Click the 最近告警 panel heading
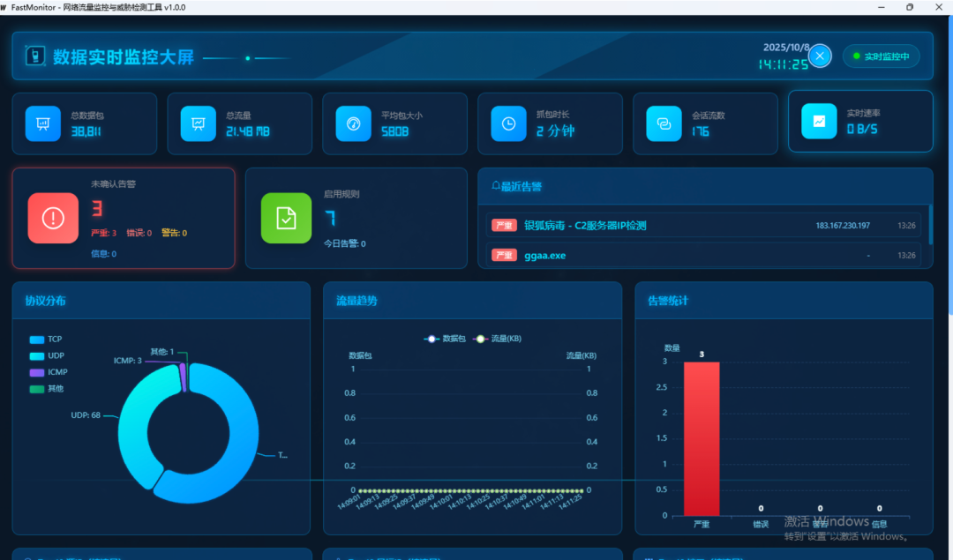The height and width of the screenshot is (560, 953). [x=521, y=186]
